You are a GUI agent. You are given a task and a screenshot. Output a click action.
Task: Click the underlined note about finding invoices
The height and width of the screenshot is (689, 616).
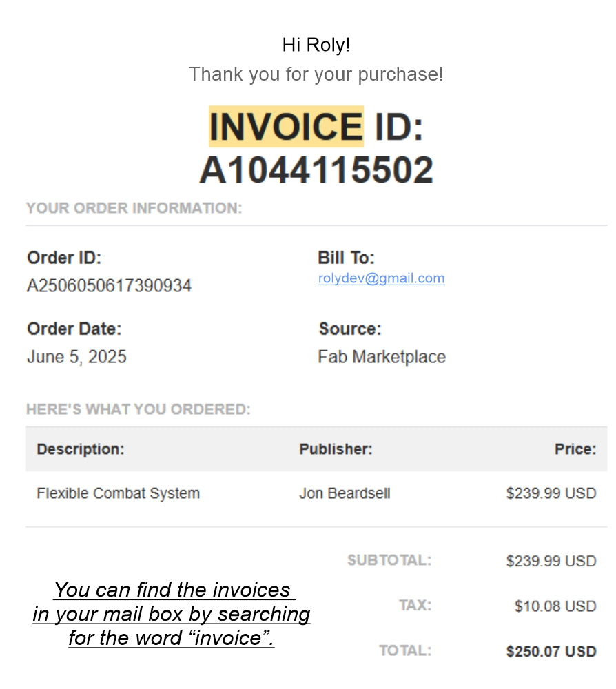[172, 613]
